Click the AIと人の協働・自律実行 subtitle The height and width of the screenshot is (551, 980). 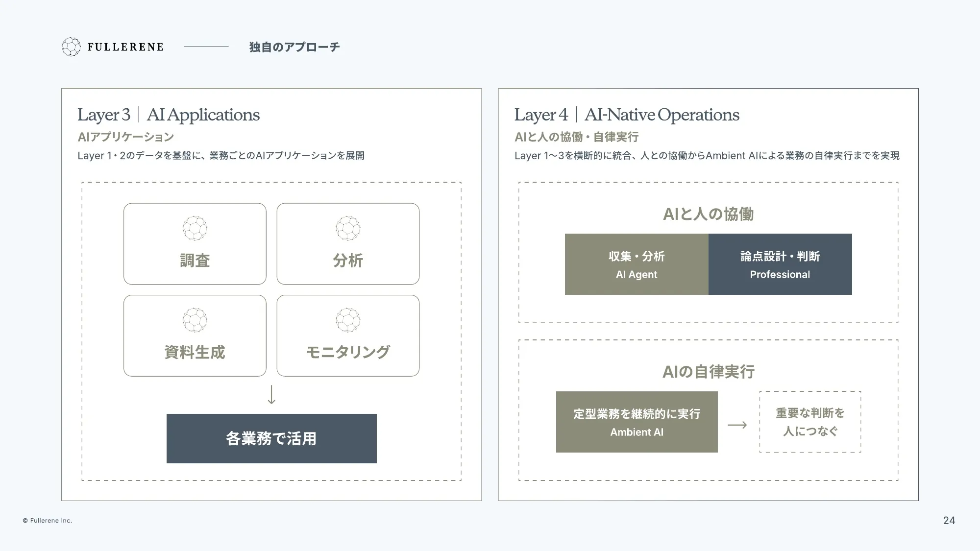577,137
